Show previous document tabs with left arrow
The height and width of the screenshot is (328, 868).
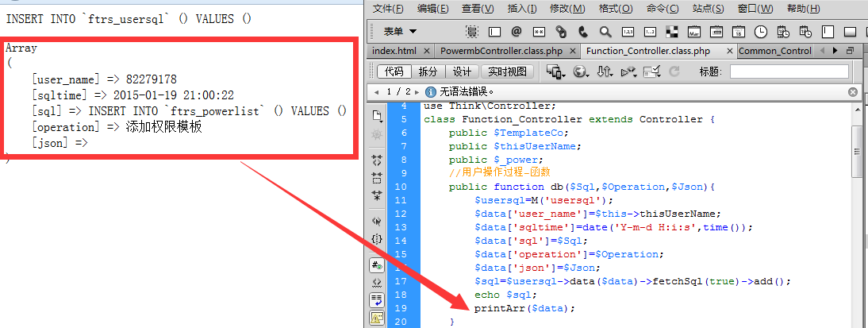[821, 51]
